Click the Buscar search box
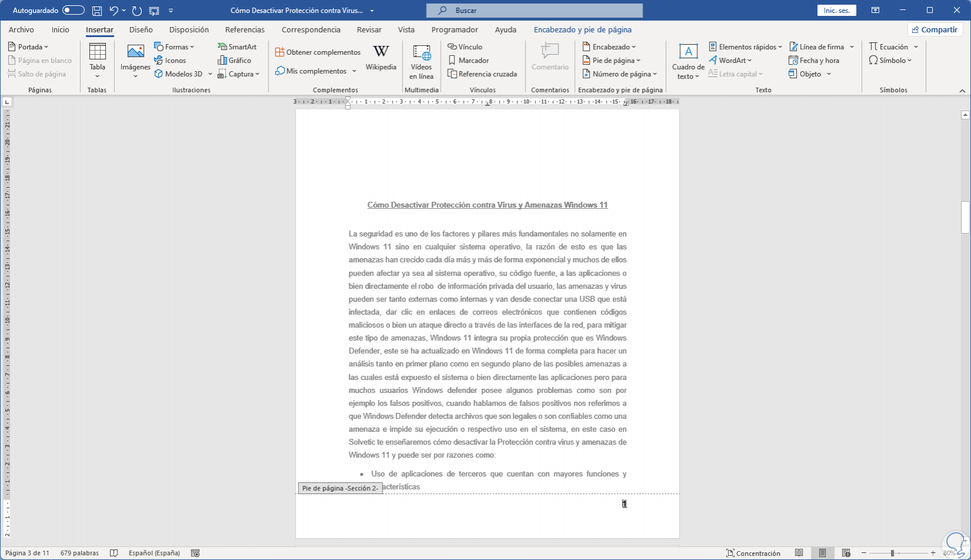Image resolution: width=971 pixels, height=560 pixels. [534, 11]
